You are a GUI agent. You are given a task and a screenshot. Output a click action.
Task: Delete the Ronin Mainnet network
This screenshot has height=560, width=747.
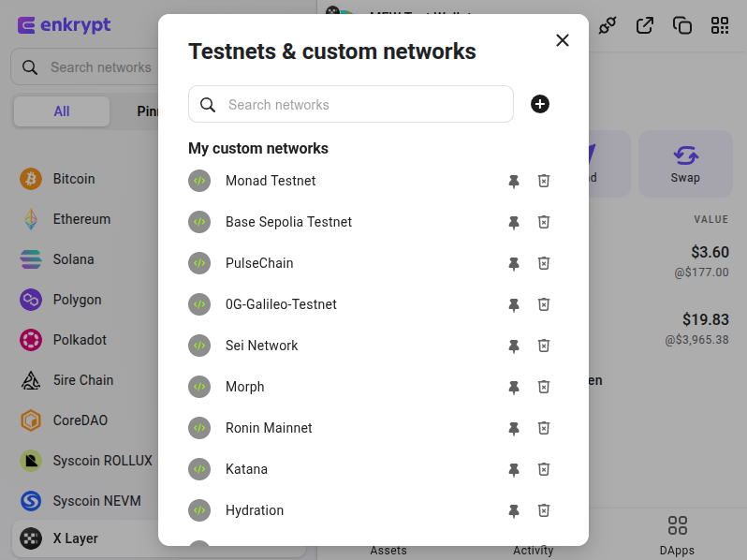(544, 429)
